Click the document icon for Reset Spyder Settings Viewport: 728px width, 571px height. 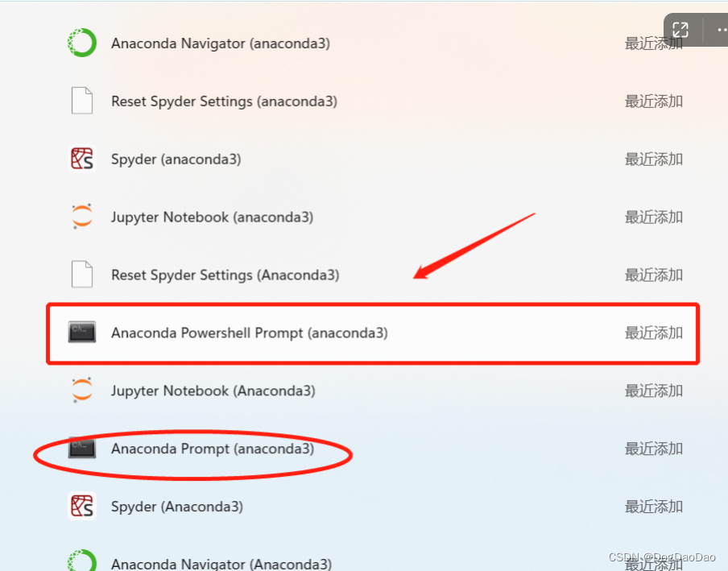click(81, 101)
